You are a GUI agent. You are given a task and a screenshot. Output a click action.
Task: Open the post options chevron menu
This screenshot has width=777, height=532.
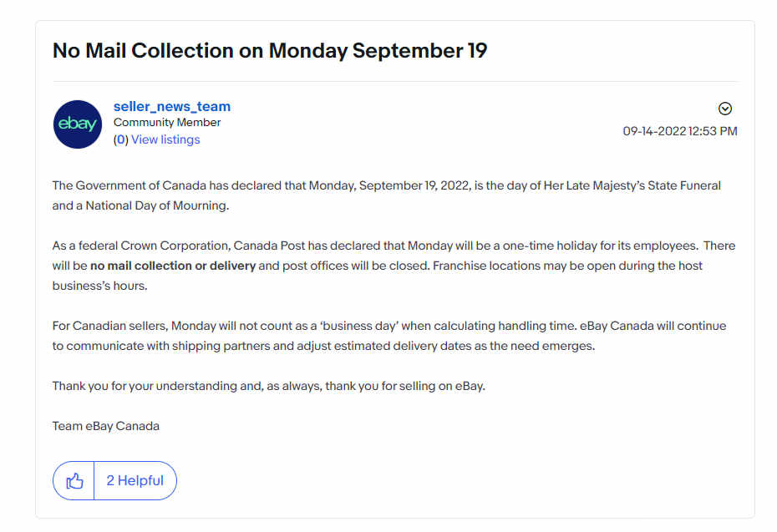tap(725, 109)
